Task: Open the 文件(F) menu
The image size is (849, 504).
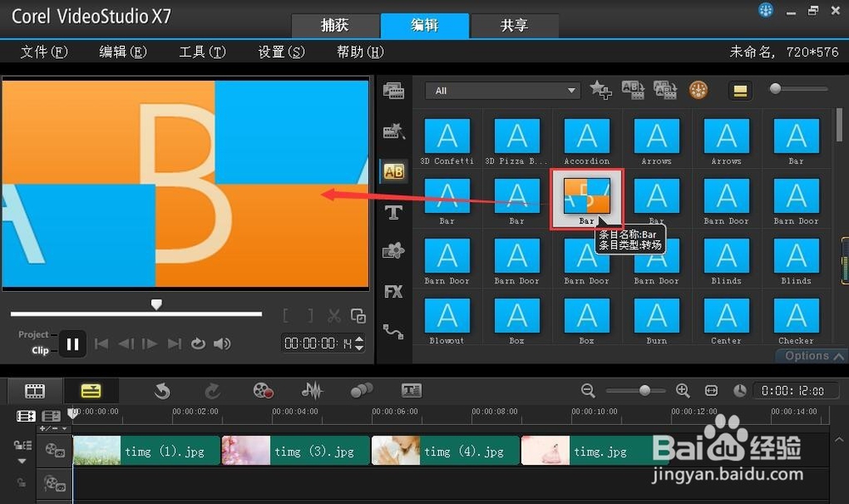Action: point(44,52)
